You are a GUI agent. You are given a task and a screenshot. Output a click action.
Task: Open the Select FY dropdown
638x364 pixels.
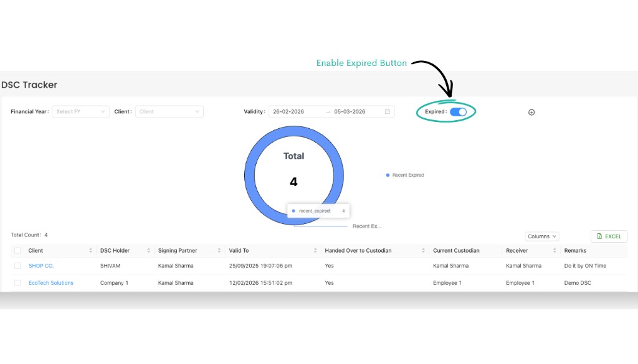click(80, 111)
